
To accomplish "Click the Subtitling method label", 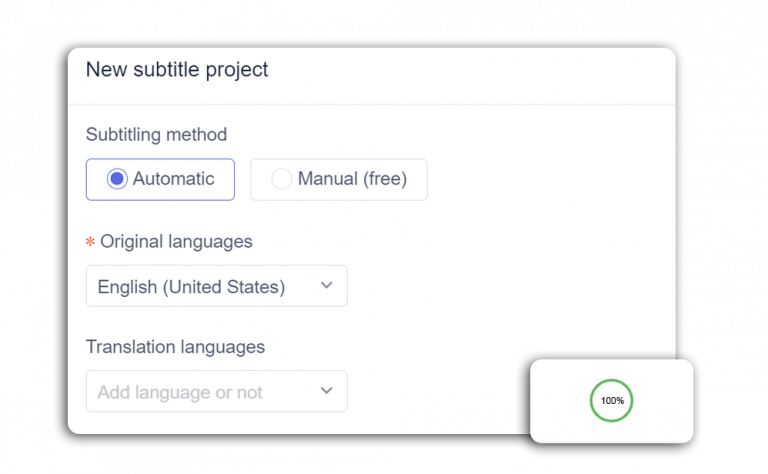I will click(156, 134).
